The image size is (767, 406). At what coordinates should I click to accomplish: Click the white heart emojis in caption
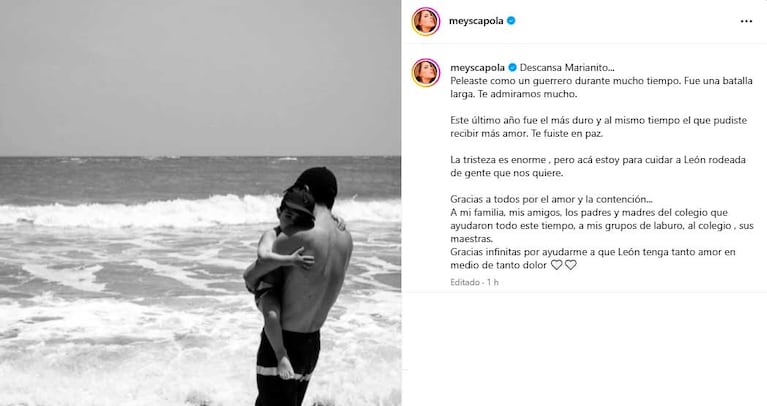point(564,265)
